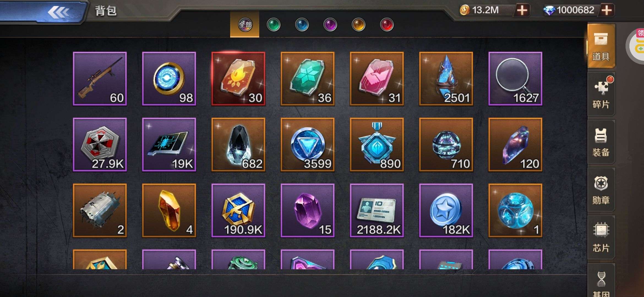Select the circuit chip card item 19K

coord(169,145)
